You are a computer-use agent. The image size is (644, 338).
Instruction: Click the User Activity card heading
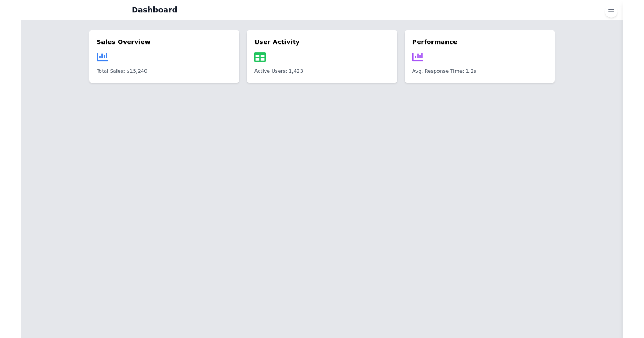277,42
